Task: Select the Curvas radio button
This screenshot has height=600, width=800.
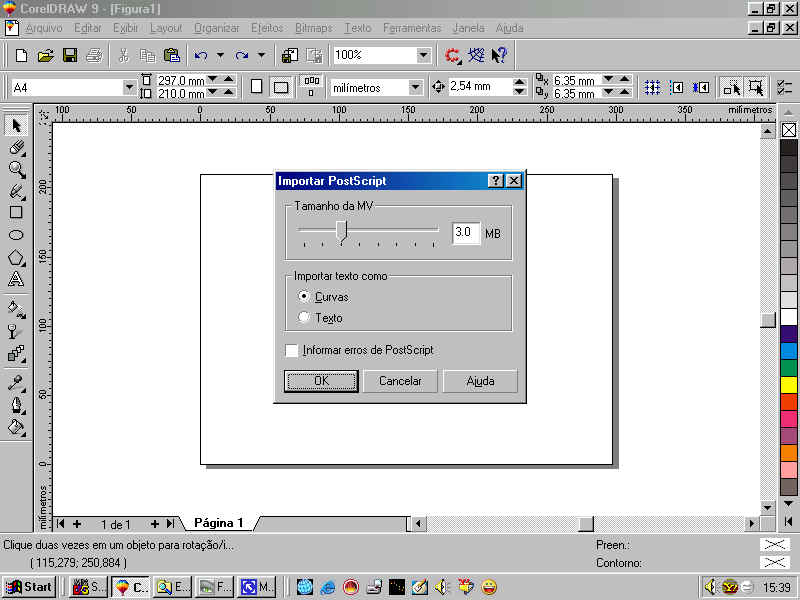Action: [304, 296]
